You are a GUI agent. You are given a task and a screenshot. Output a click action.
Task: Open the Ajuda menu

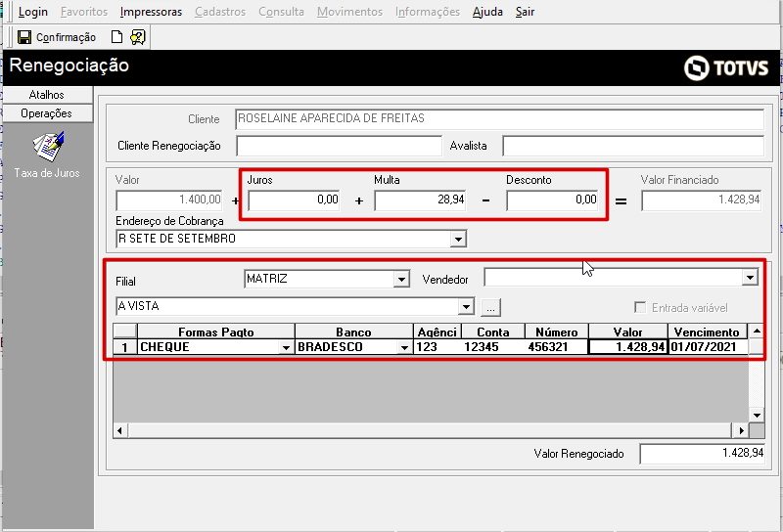[x=487, y=12]
